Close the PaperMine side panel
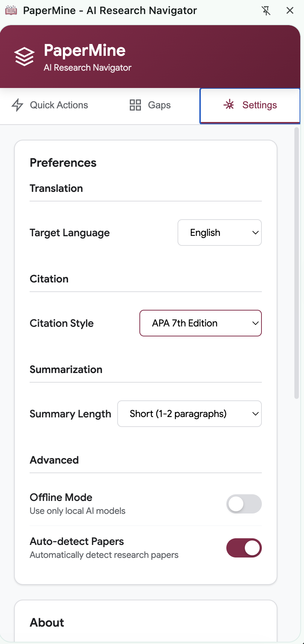The image size is (304, 644). tap(290, 11)
